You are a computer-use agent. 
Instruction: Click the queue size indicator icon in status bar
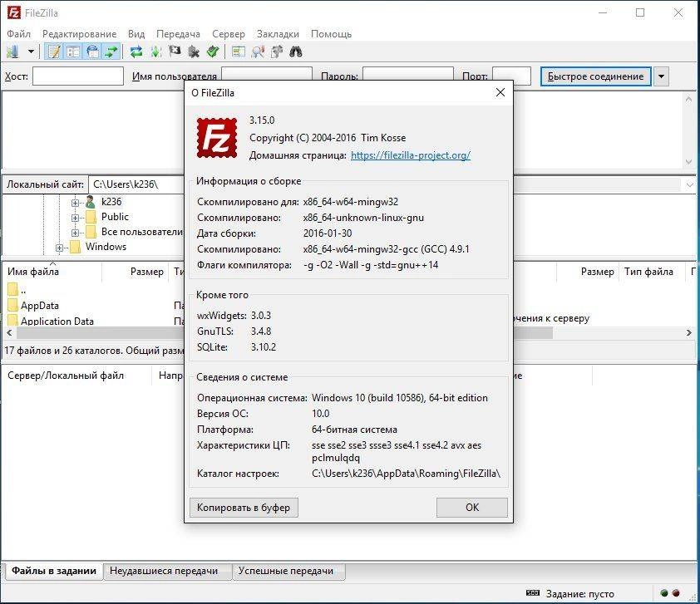[533, 593]
